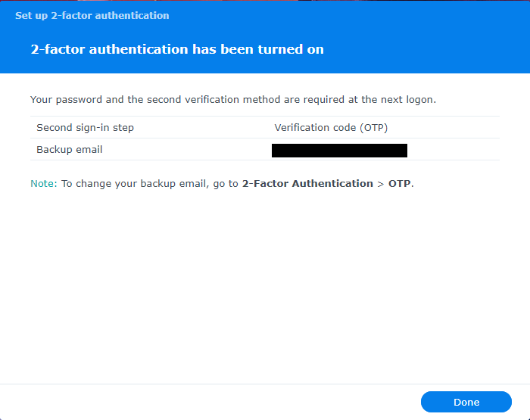The image size is (530, 420).
Task: Click the "Backup email" label
Action: [x=70, y=150]
